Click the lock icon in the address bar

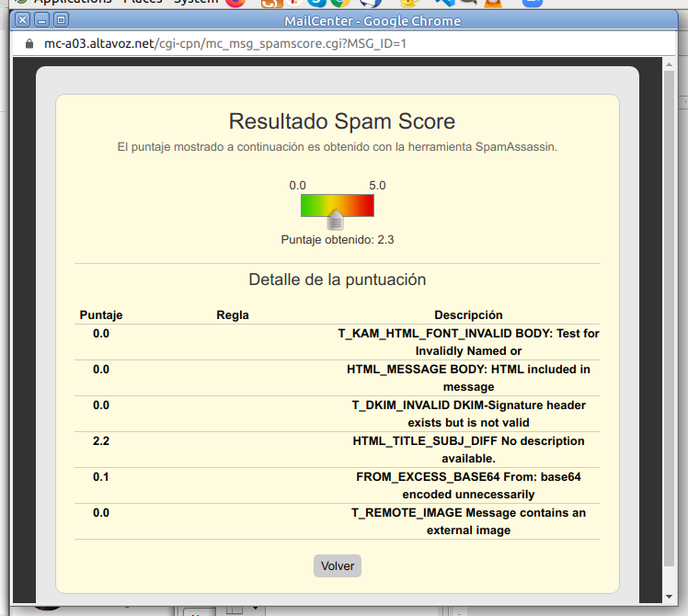tap(29, 43)
